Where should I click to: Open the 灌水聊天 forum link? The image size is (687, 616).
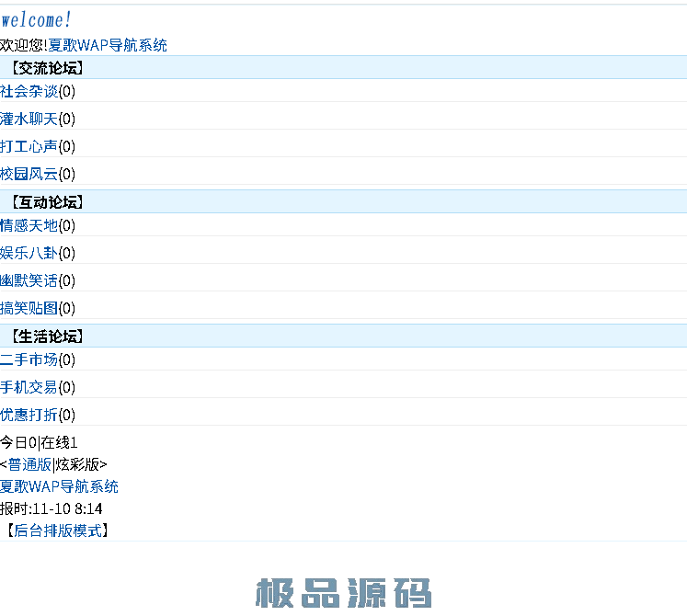tap(29, 119)
